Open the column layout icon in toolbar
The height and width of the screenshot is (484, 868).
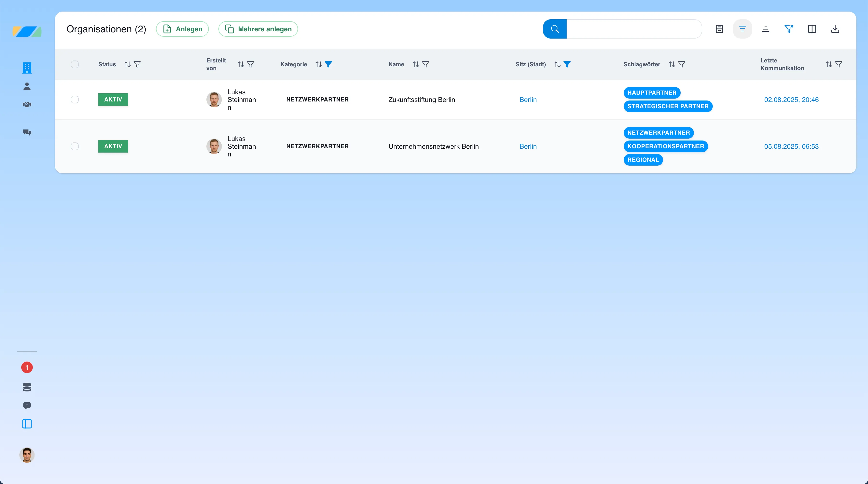click(x=812, y=29)
